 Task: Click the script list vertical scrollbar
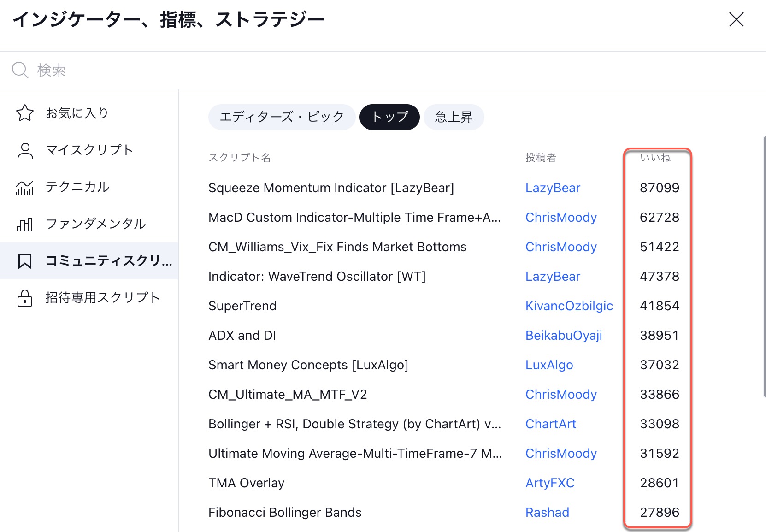coord(764,267)
